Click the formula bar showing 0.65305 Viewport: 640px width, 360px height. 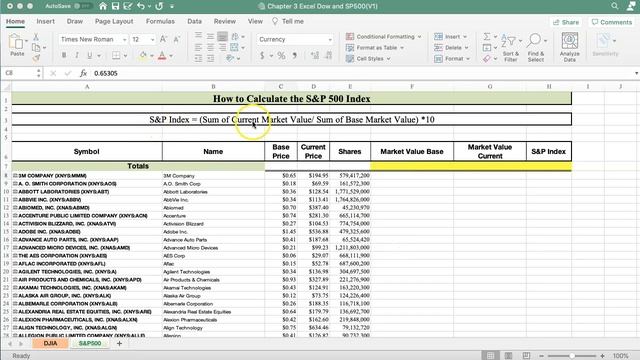(361, 73)
